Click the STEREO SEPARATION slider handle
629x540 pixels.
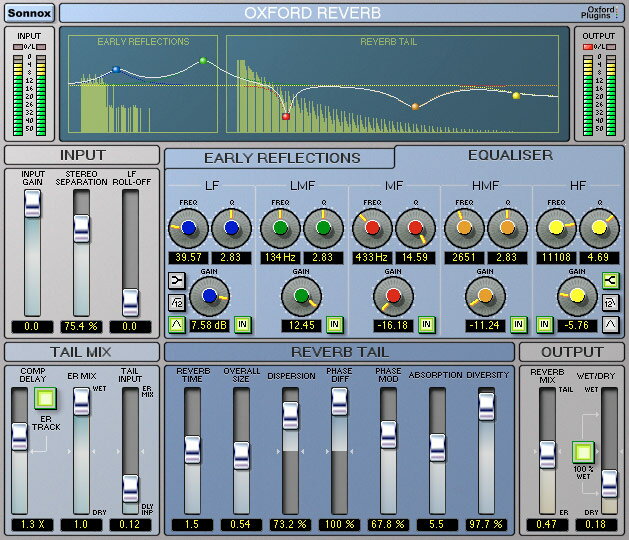81,229
